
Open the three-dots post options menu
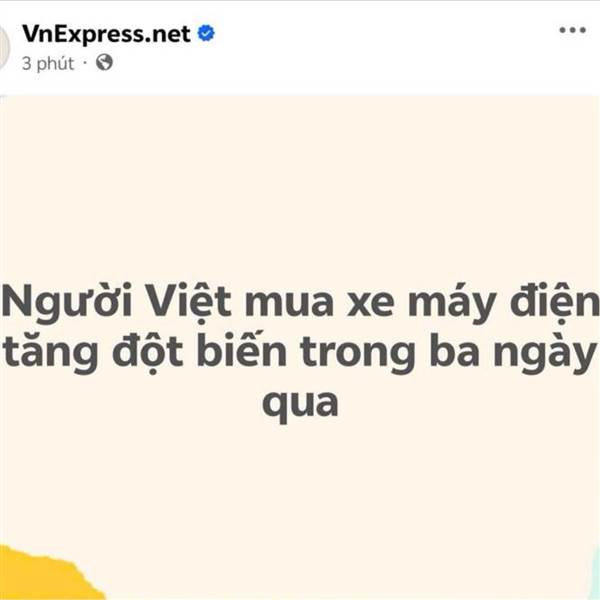pyautogui.click(x=572, y=30)
